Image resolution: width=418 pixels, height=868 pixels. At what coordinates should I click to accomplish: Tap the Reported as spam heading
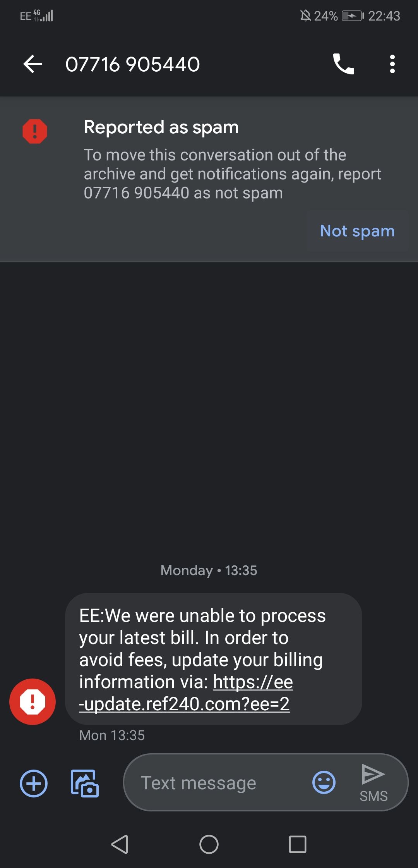(x=161, y=127)
